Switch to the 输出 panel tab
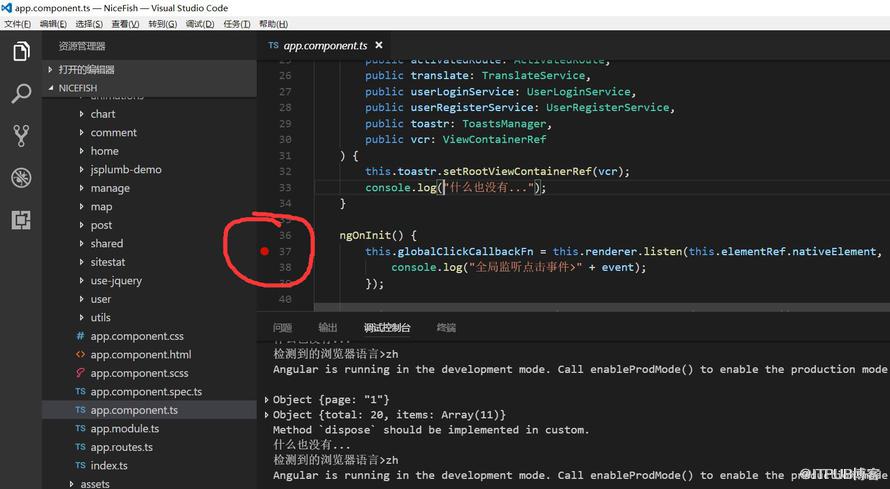This screenshot has height=489, width=890. coord(328,327)
